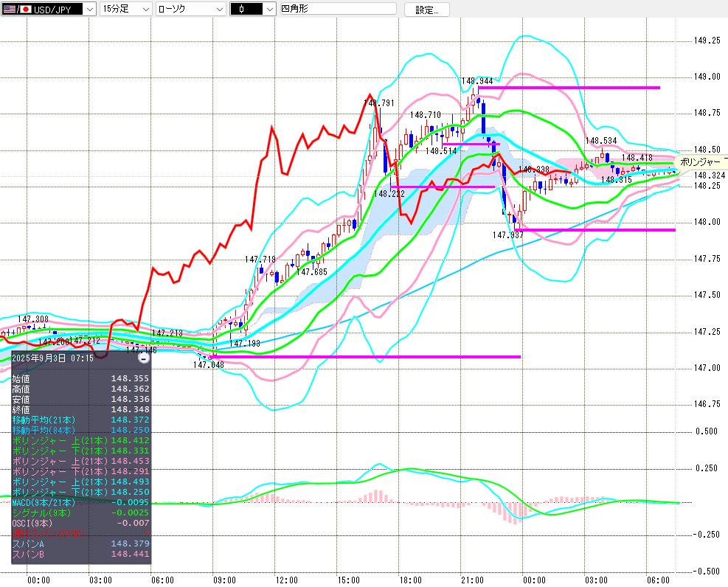The width and height of the screenshot is (728, 587).
Task: Click the 147.048 low price label
Action: coord(209,365)
